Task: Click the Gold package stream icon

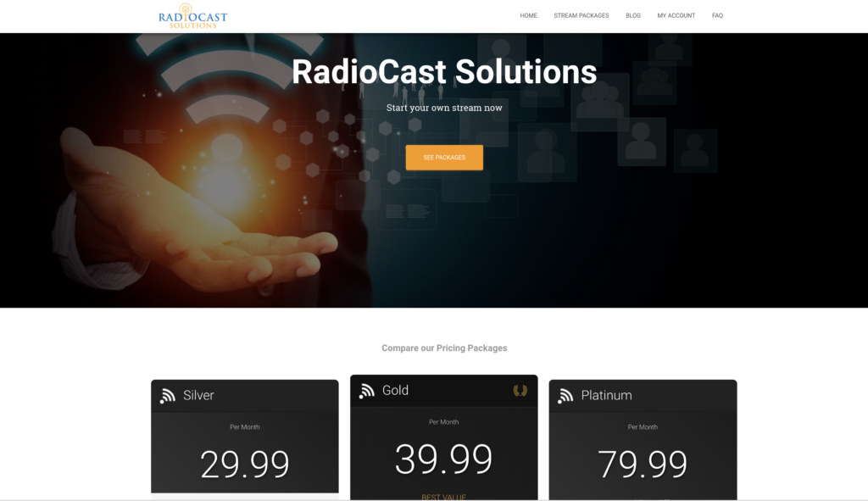Action: coord(366,391)
